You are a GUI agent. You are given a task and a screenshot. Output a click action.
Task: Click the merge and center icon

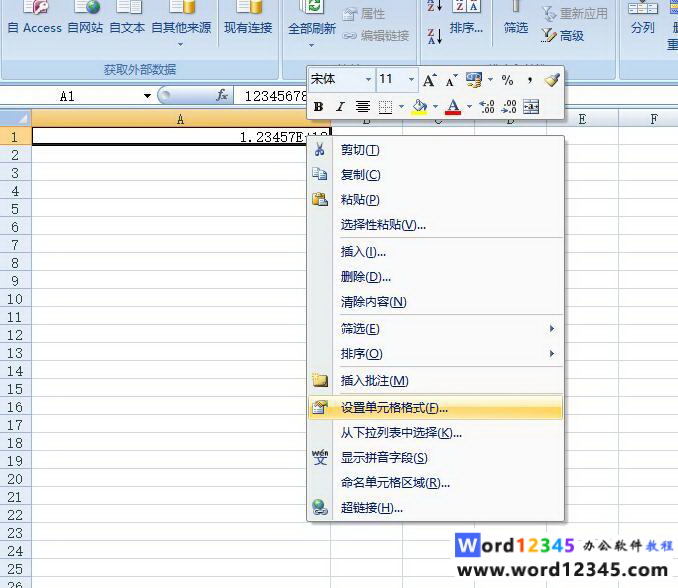coord(531,107)
